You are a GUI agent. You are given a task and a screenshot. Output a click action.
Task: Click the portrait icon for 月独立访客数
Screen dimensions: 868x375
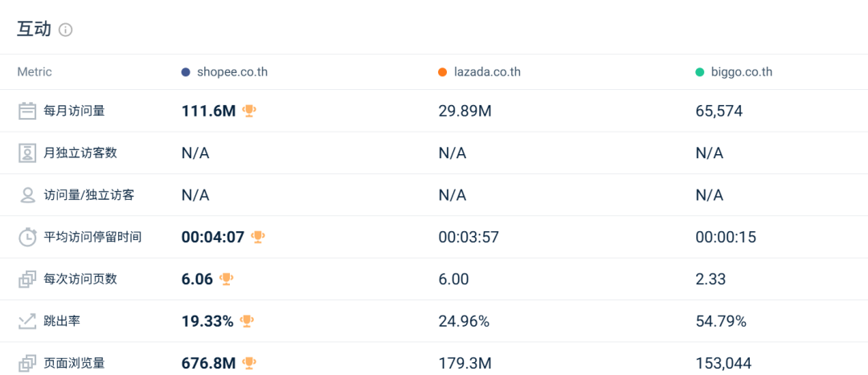(x=27, y=153)
